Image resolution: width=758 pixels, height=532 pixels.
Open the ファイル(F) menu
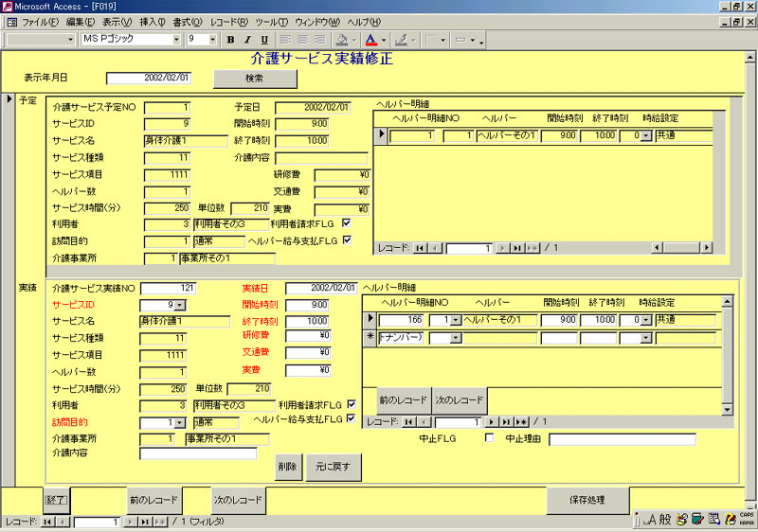[40, 22]
